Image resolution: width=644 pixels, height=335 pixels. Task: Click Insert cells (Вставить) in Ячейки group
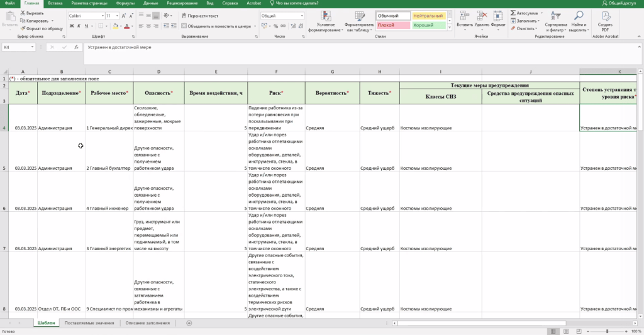pyautogui.click(x=465, y=19)
